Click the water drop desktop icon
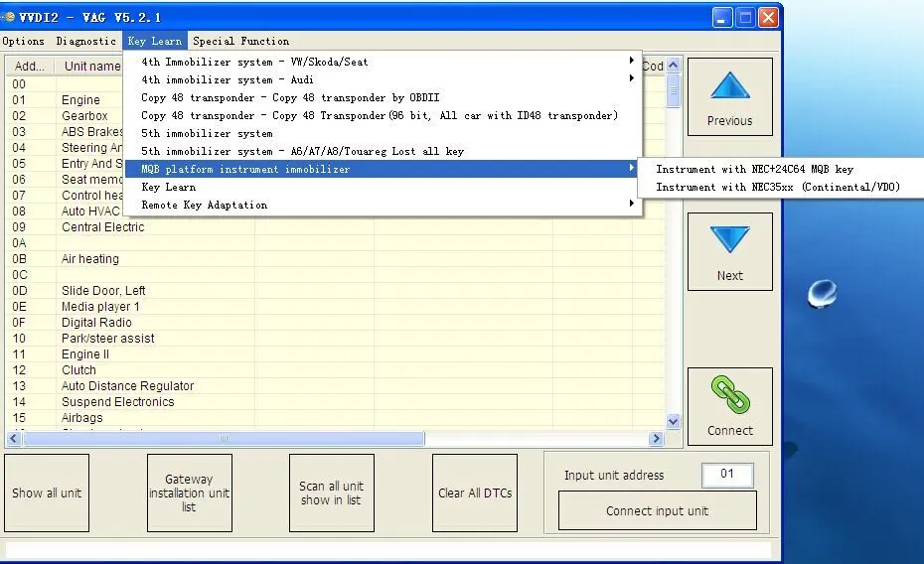This screenshot has height=564, width=924. pos(822,293)
